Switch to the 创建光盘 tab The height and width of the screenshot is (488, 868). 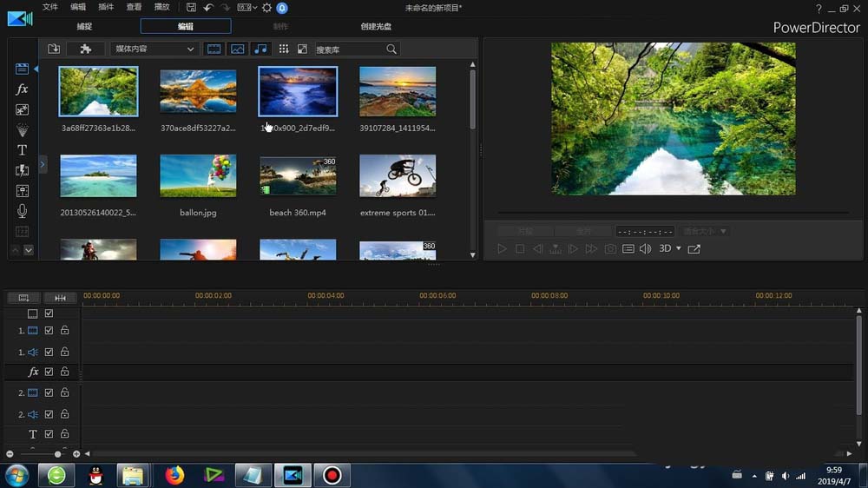pyautogui.click(x=376, y=27)
